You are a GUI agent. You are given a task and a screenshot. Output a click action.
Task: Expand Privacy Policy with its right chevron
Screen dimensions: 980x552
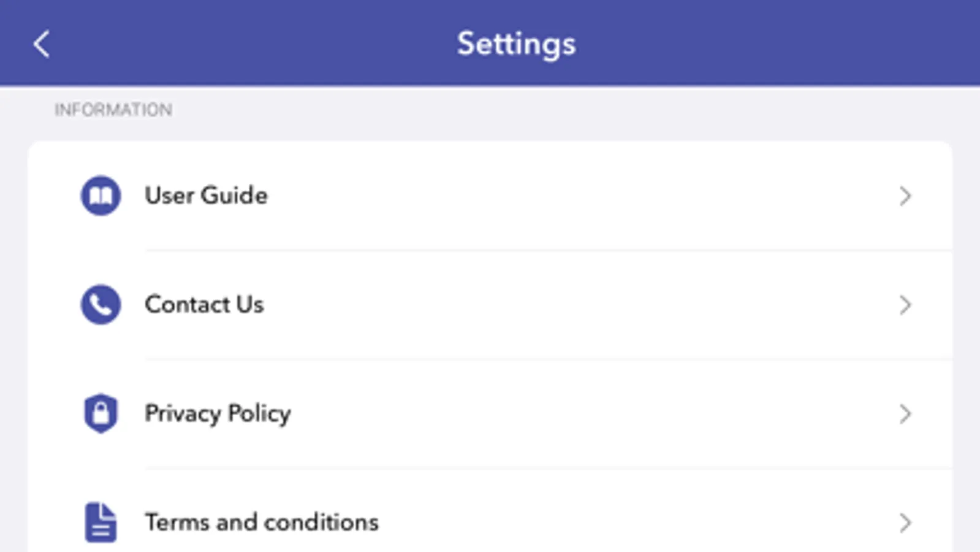(905, 414)
